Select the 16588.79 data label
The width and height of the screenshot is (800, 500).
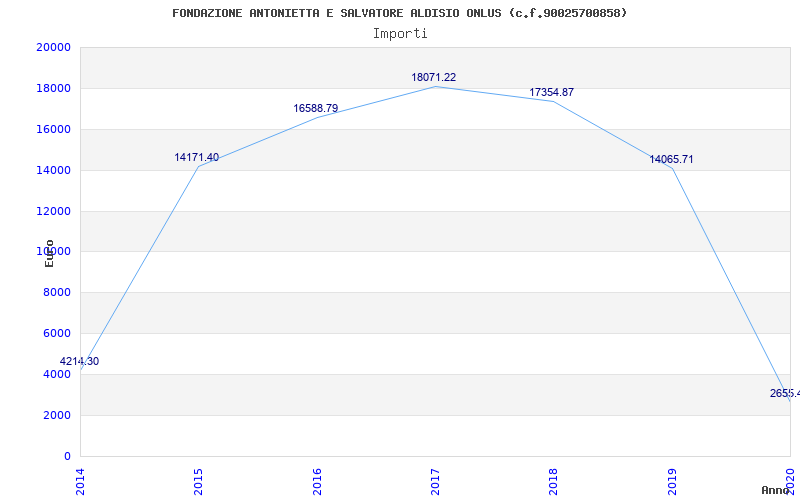[315, 108]
